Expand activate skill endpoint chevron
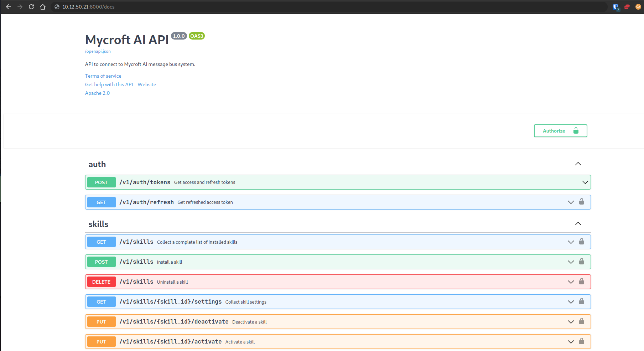The image size is (644, 351). click(x=571, y=342)
